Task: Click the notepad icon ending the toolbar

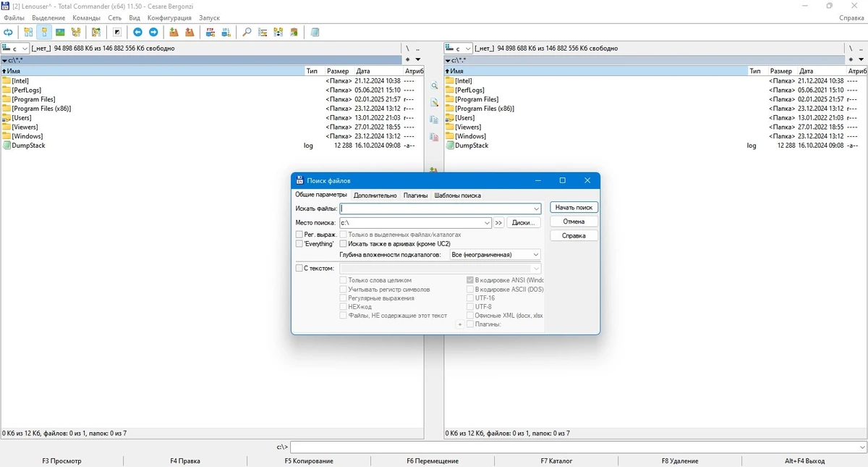Action: click(x=315, y=33)
